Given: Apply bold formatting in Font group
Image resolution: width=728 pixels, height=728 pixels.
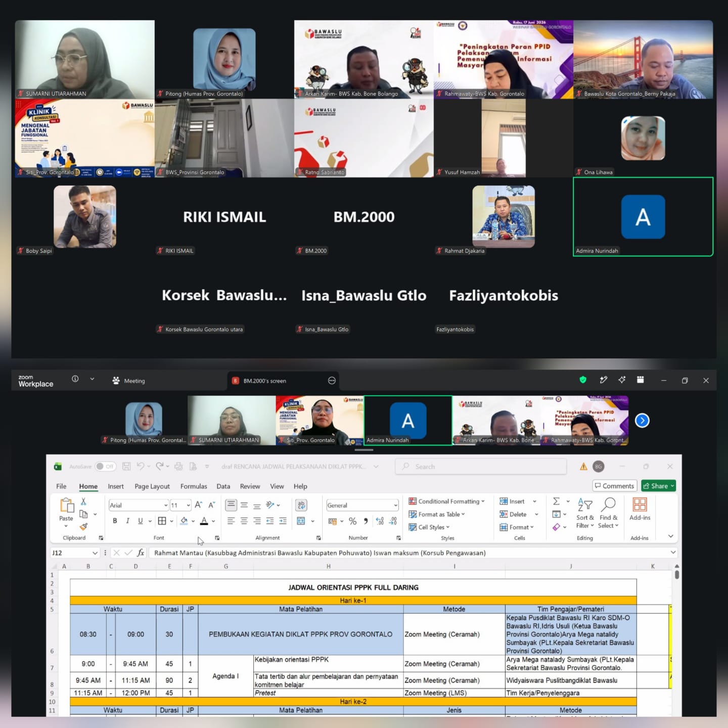Looking at the screenshot, I should [115, 521].
